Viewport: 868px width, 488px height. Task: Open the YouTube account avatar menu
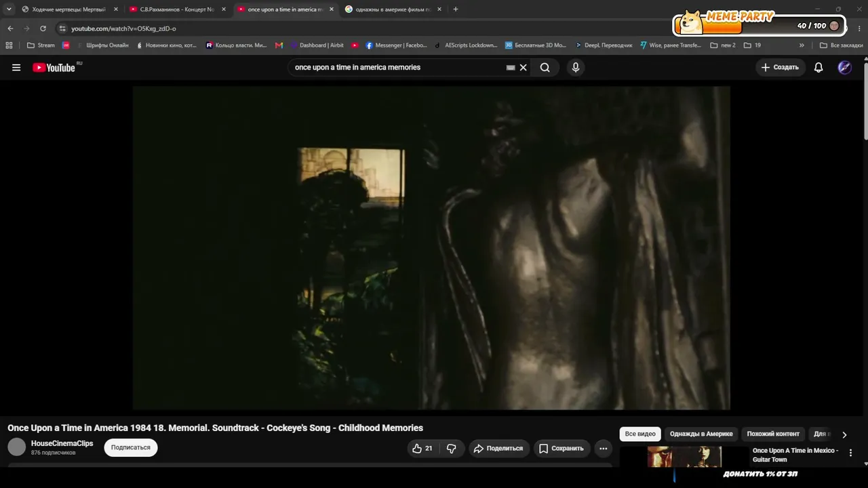[x=844, y=67]
